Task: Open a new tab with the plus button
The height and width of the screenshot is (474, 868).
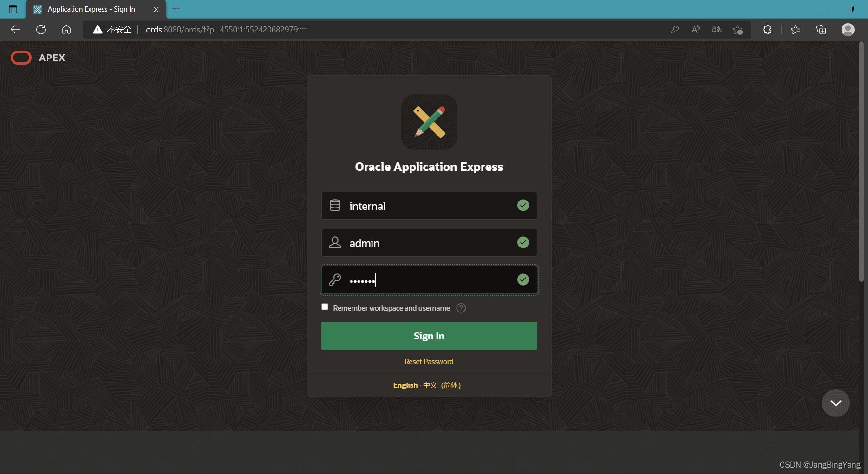Action: coord(176,9)
